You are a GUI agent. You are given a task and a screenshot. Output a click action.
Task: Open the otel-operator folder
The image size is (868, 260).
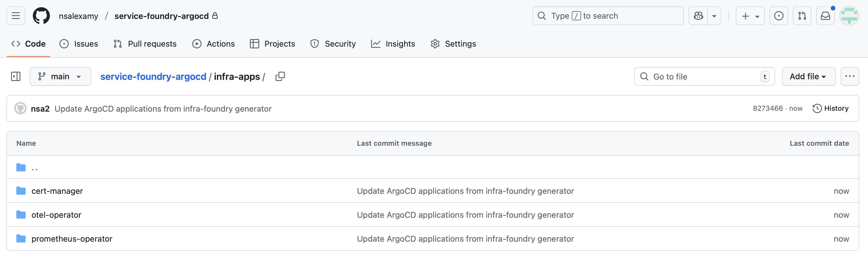pyautogui.click(x=56, y=215)
